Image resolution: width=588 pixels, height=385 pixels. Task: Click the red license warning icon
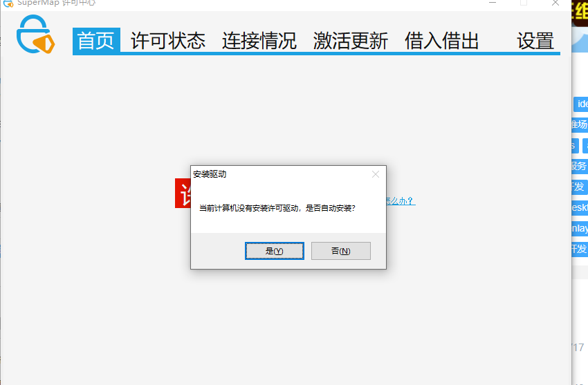(x=183, y=194)
